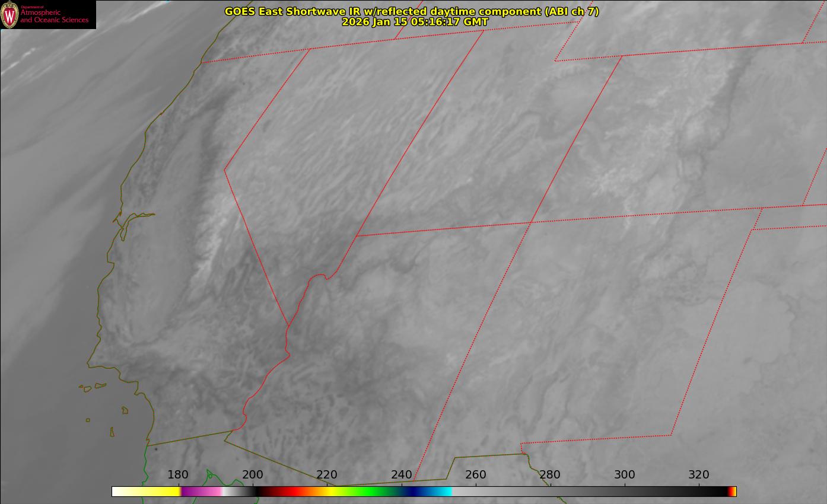
Task: Click the 180 label on the colorbar
Action: pos(178,474)
